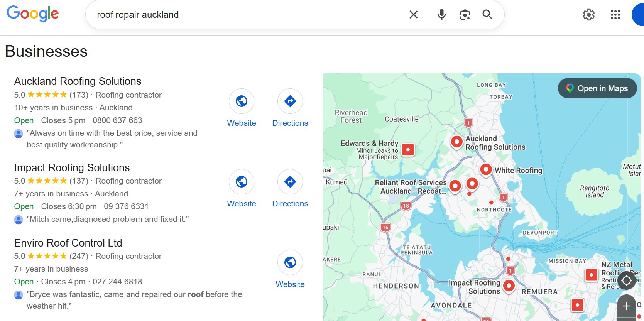Viewport: 644px width, 321px height.
Task: Select the Edwards & Hardy map marker
Action: (408, 150)
